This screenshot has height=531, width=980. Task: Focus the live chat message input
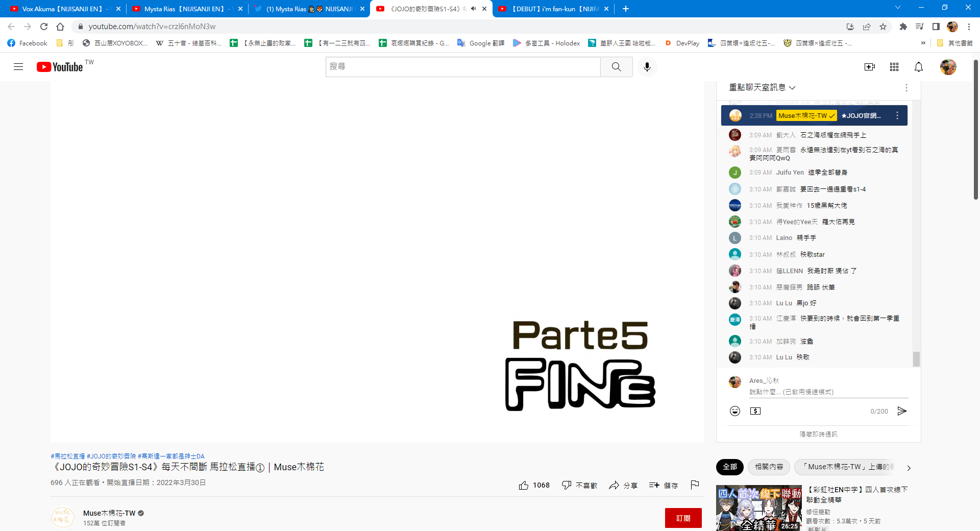coord(828,392)
